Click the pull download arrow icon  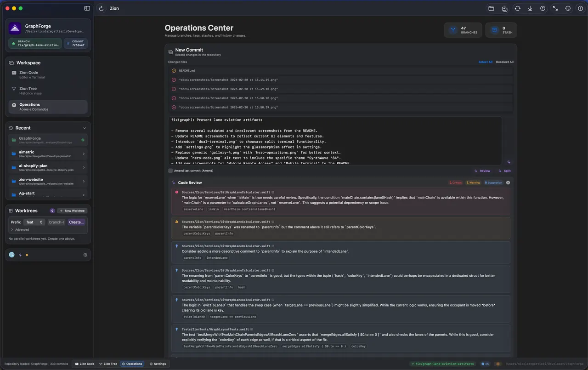coord(530,8)
